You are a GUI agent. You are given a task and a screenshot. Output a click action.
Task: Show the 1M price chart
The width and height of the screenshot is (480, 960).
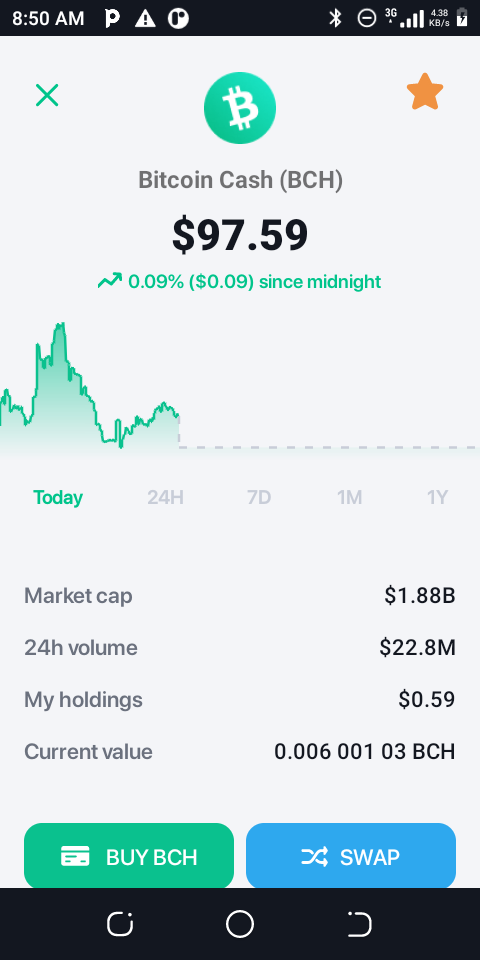350,497
